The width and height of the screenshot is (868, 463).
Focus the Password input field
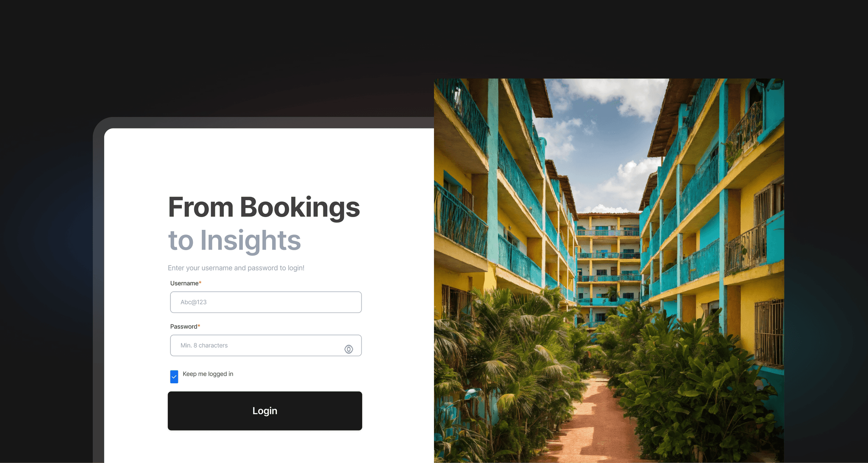coord(266,346)
